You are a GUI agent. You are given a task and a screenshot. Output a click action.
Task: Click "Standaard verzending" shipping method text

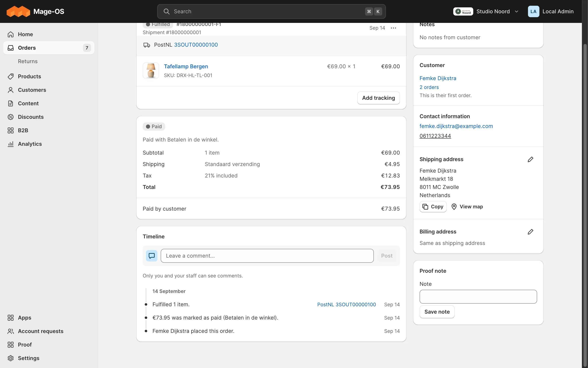point(232,164)
